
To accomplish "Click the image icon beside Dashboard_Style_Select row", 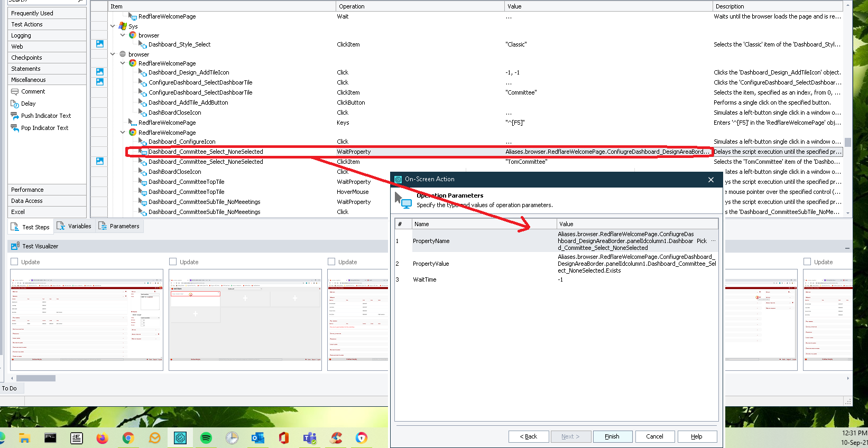I will (99, 44).
